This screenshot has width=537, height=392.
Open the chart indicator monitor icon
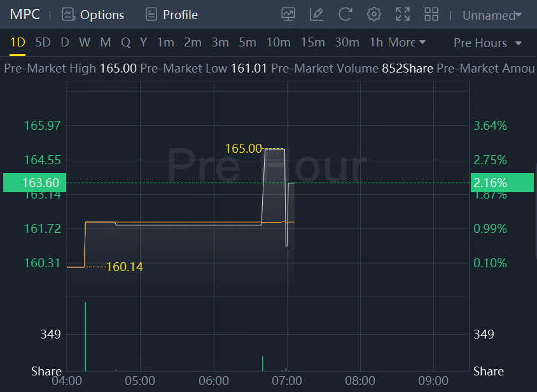pyautogui.click(x=288, y=14)
